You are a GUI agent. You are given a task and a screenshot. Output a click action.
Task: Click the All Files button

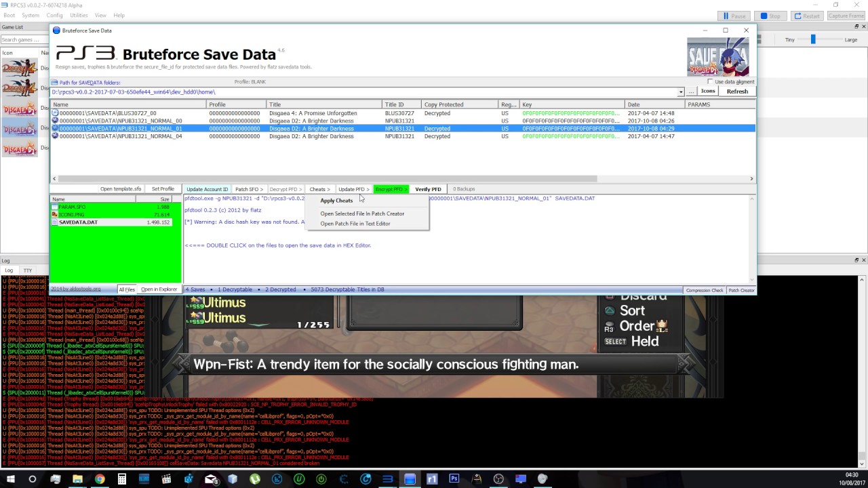pos(127,289)
